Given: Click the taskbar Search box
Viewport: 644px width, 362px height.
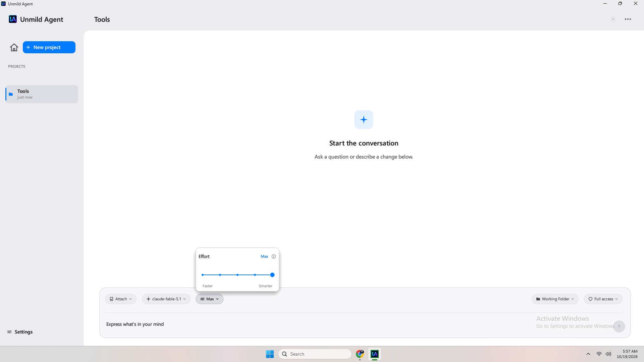Looking at the screenshot, I should click(x=315, y=354).
